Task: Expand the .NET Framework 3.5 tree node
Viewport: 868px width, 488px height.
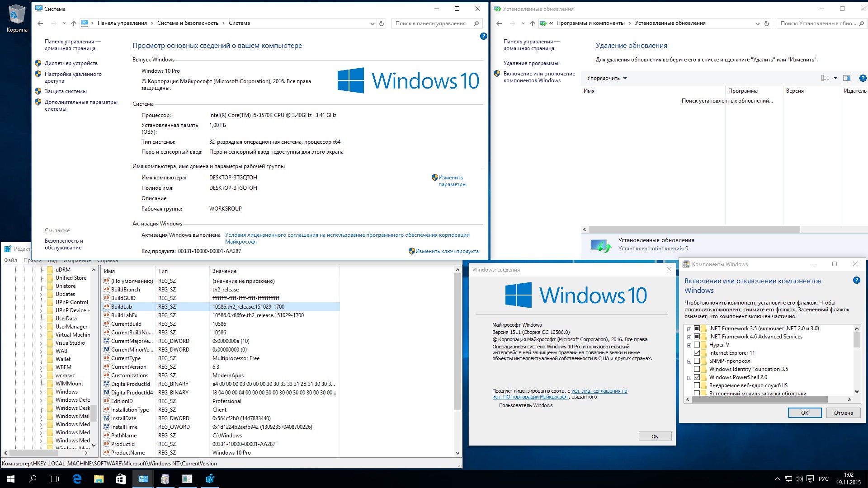Action: (x=689, y=328)
